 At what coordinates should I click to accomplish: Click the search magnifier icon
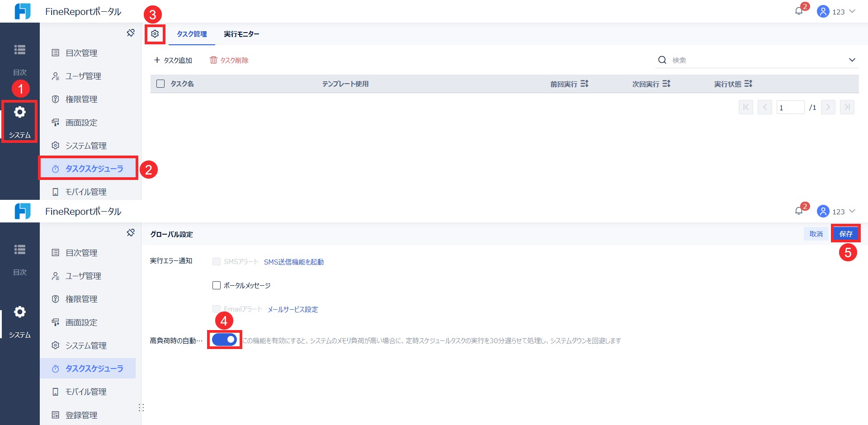point(662,60)
